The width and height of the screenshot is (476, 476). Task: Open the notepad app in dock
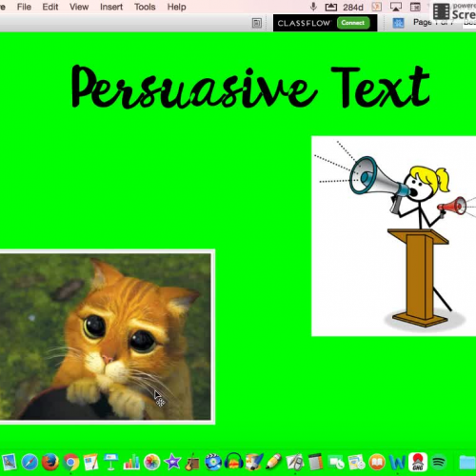point(315,463)
